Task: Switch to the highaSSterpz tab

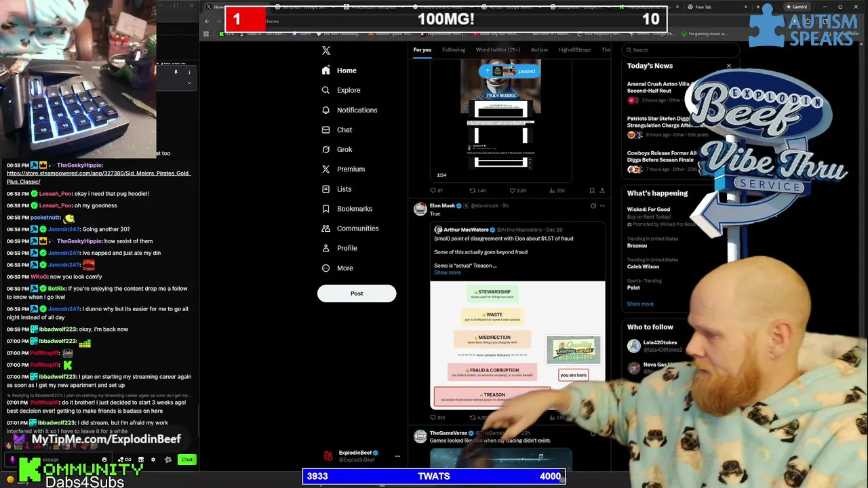Action: (x=574, y=49)
